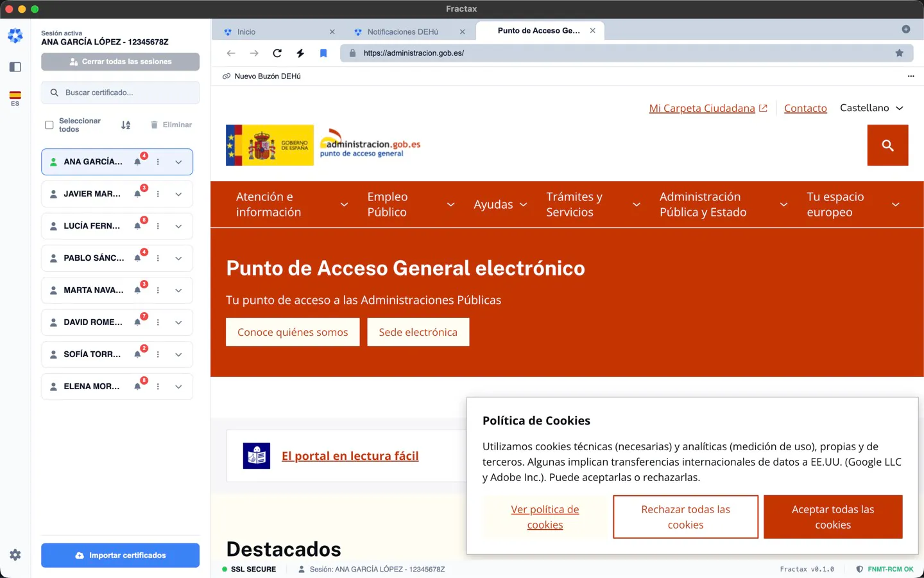924x578 pixels.
Task: Expand the Ayudas navigation menu
Action: pyautogui.click(x=501, y=204)
